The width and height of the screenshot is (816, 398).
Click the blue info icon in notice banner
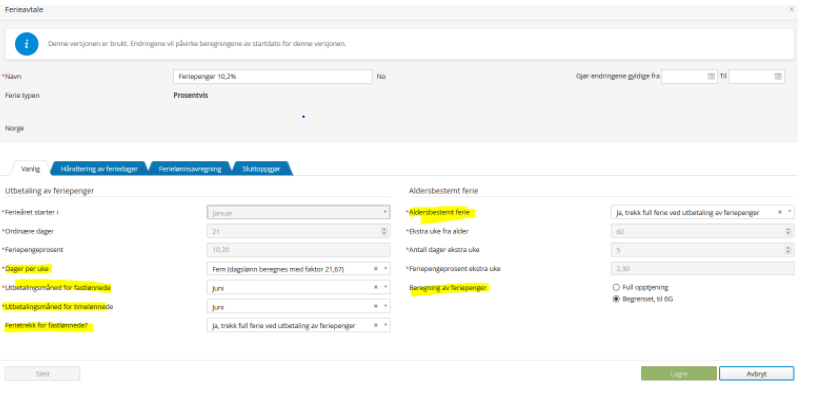(x=27, y=44)
